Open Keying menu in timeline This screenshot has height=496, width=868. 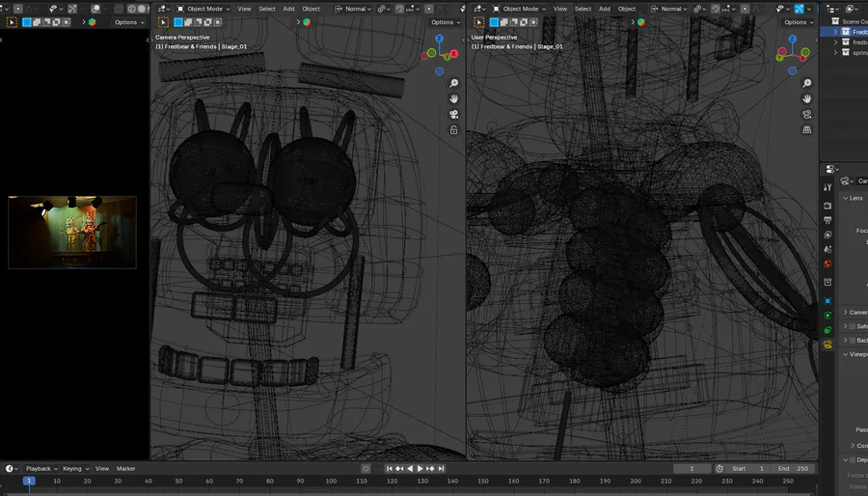coord(75,468)
